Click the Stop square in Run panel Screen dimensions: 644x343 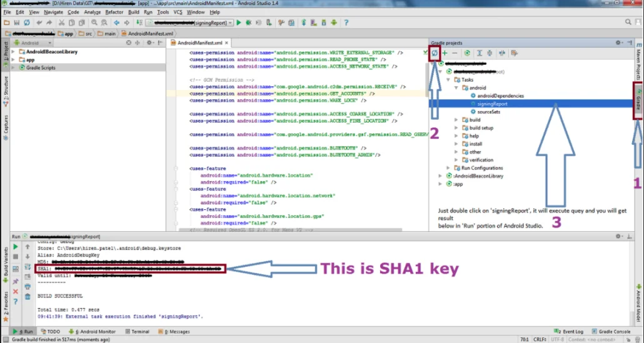[16, 257]
